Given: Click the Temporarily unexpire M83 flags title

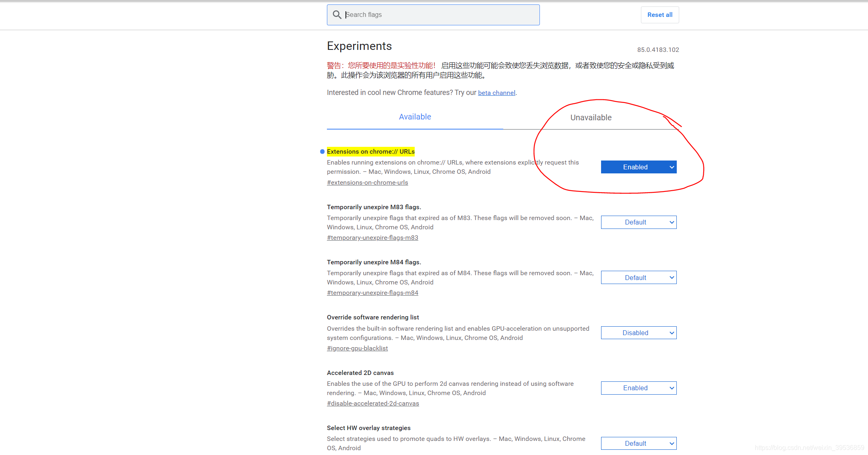Looking at the screenshot, I should (x=374, y=207).
